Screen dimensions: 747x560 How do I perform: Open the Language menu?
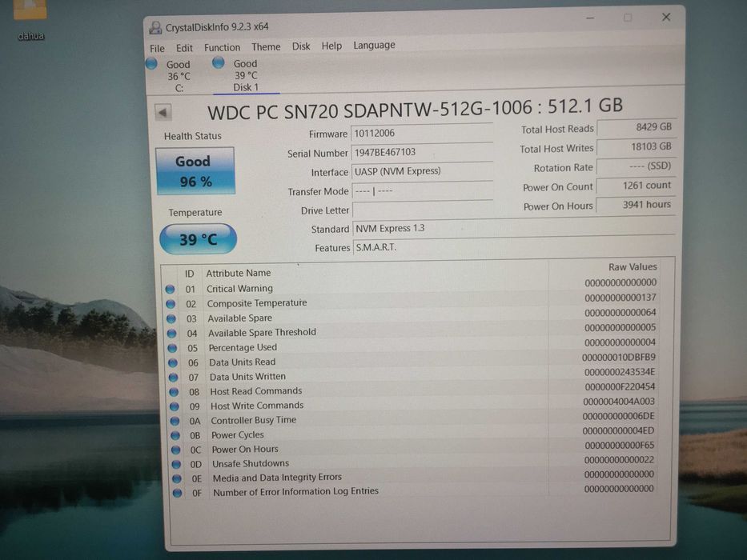(x=374, y=46)
